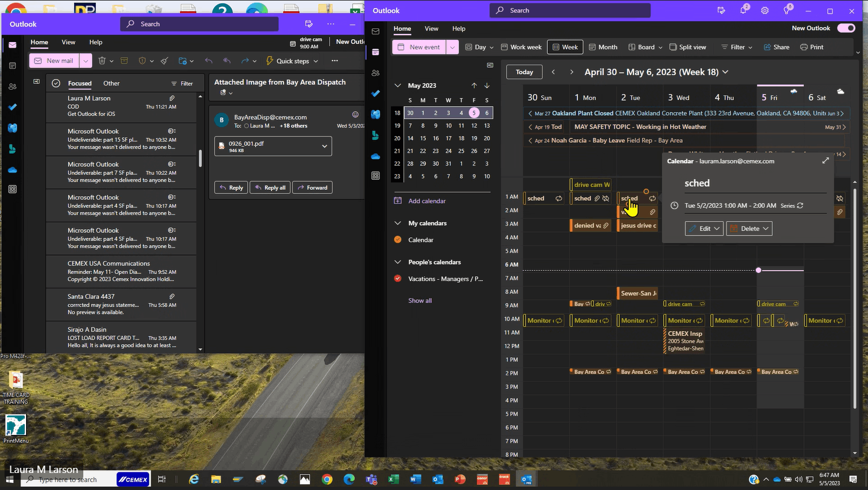Screen dimensions: 868x490
Task: Open the Help tab in calendar window
Action: pos(459,28)
